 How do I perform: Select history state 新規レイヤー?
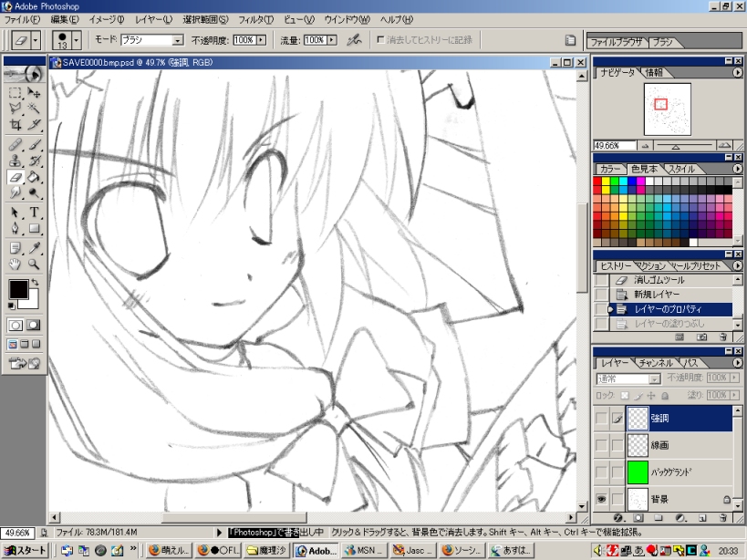(657, 295)
